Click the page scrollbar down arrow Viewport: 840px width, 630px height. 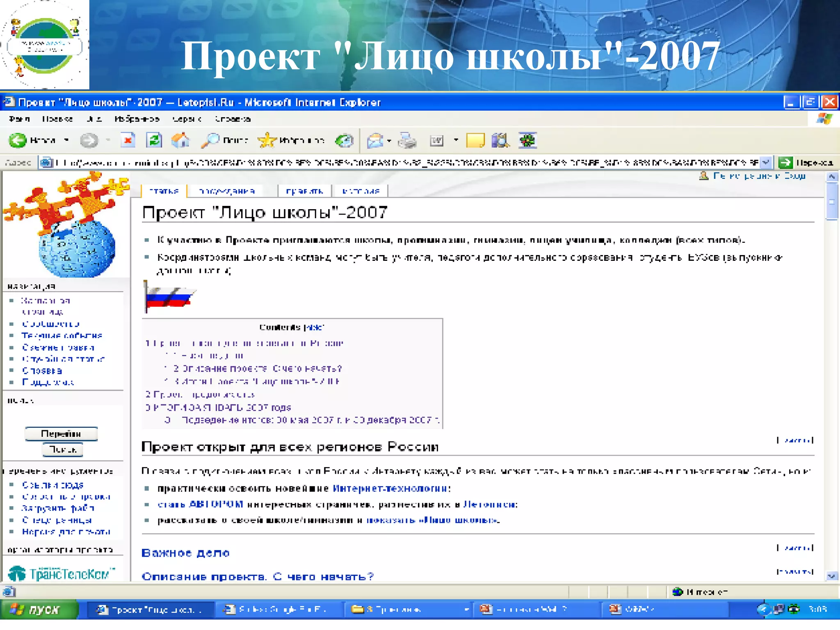(x=831, y=576)
